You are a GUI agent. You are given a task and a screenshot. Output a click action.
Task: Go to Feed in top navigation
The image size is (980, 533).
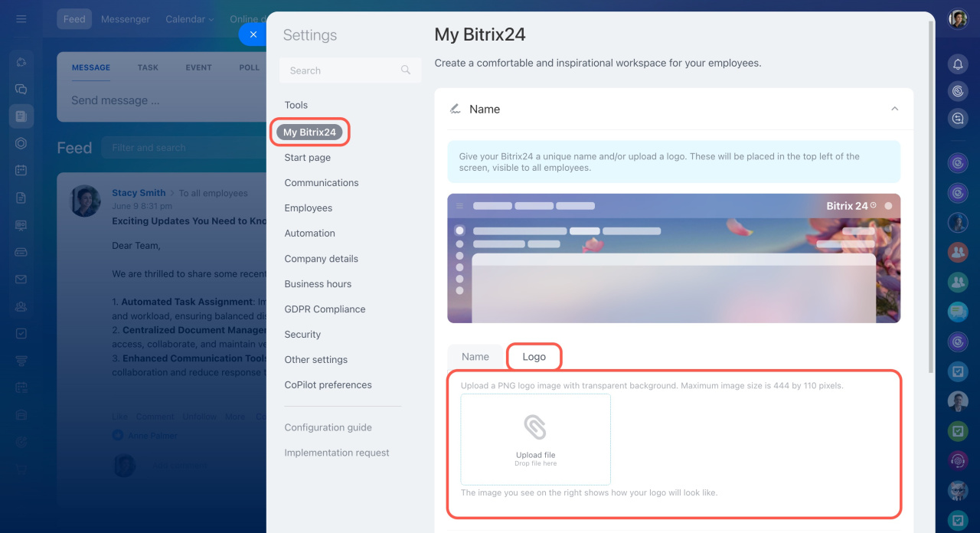click(74, 19)
